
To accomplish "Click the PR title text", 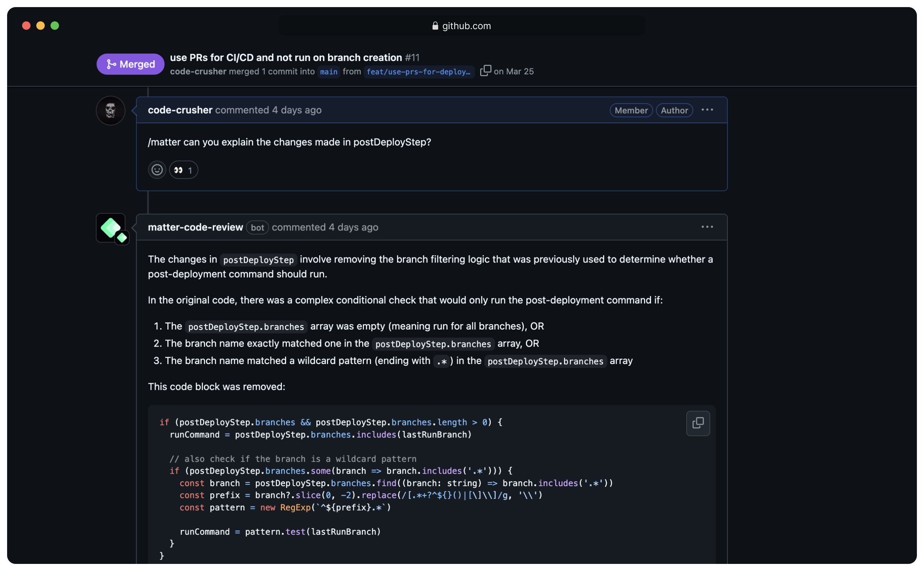I will pos(286,58).
